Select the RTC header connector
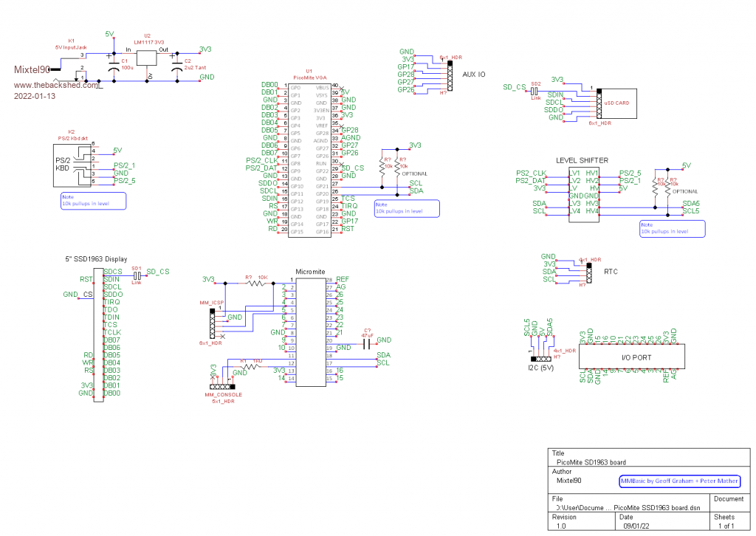Screen dimensions: 756x536 (x=589, y=271)
